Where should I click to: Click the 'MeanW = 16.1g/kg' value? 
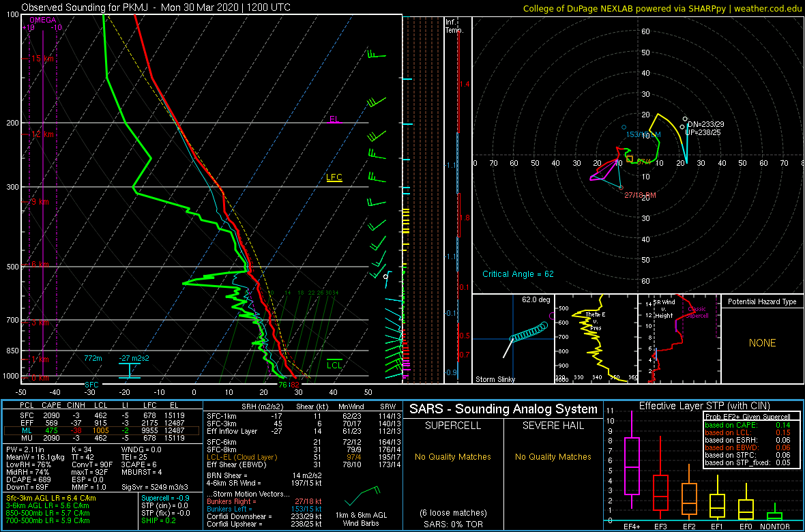click(34, 458)
